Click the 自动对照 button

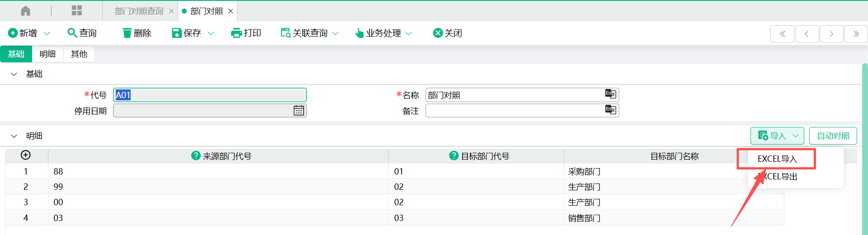[833, 136]
